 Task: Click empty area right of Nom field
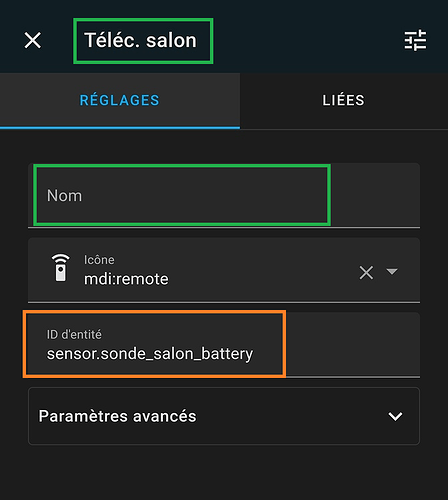click(375, 195)
